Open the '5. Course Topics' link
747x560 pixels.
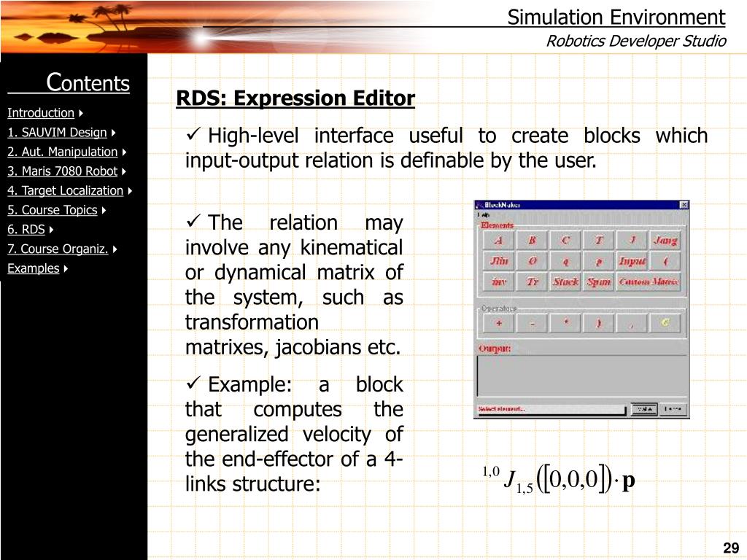pos(53,210)
